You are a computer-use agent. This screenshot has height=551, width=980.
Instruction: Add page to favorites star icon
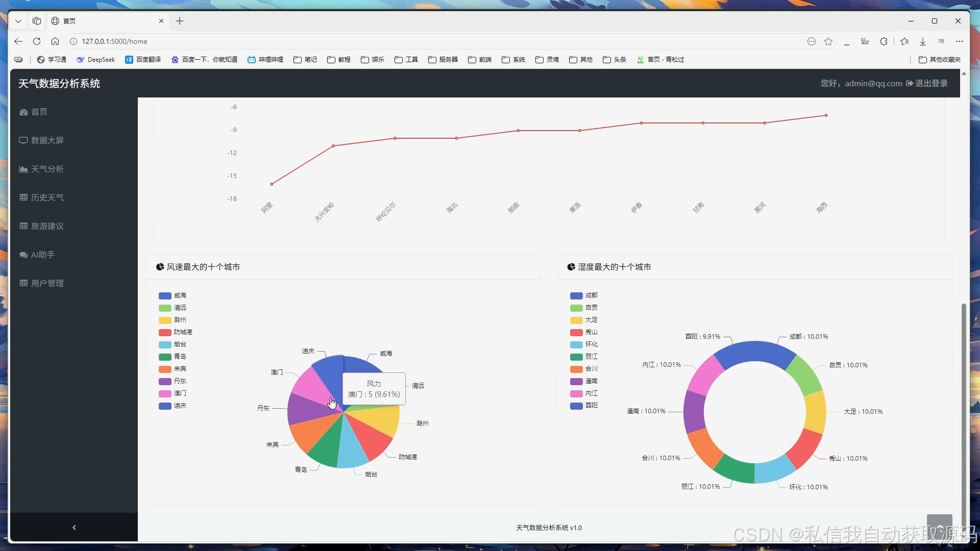828,41
